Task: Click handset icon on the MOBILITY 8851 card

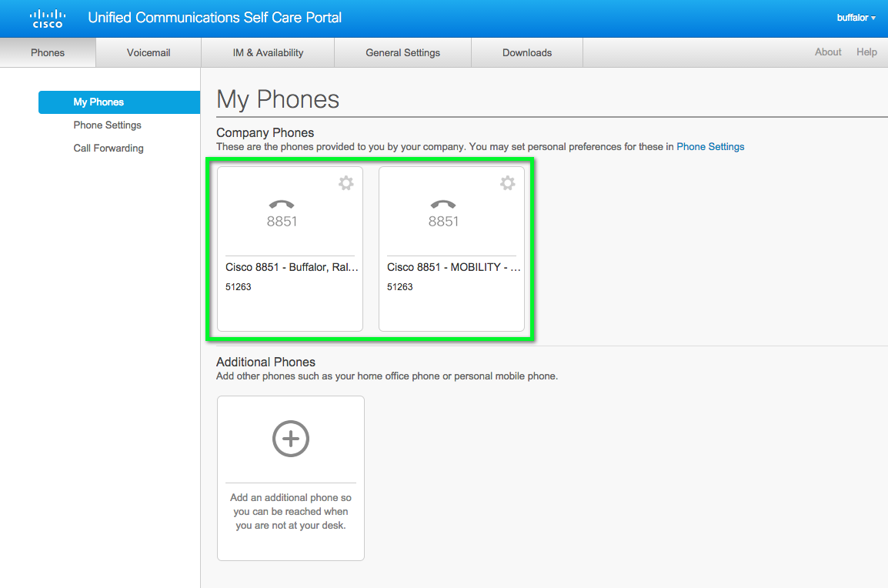Action: 443,204
